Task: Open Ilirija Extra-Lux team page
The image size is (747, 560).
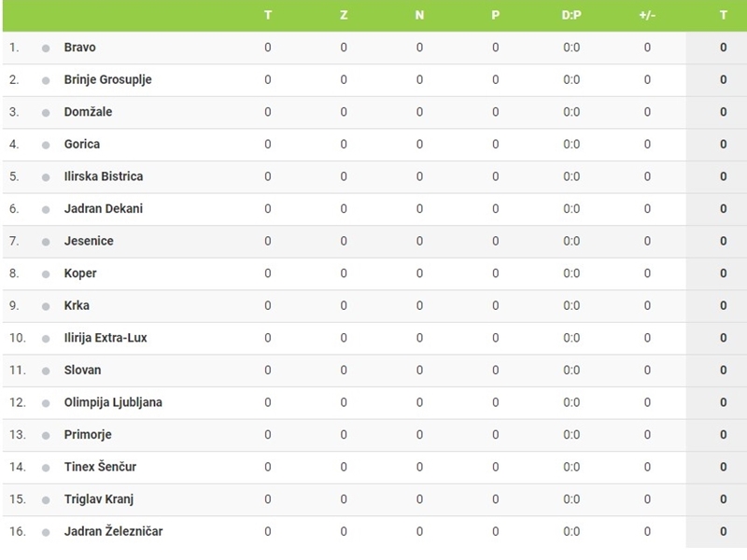Action: 106,338
